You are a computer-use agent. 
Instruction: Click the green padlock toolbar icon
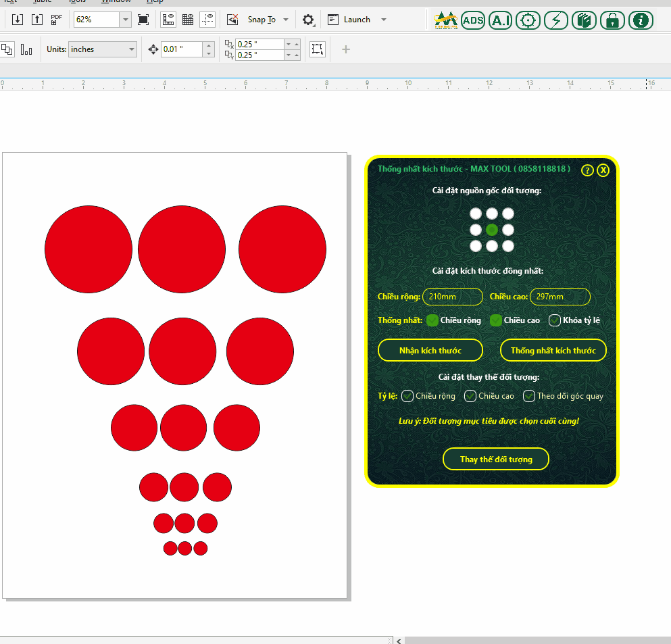(612, 20)
